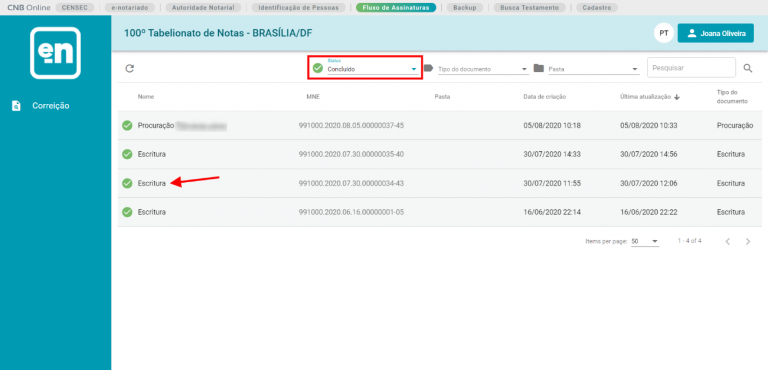Click the refresh list icon
Viewport: 768px width, 370px height.
click(x=129, y=69)
